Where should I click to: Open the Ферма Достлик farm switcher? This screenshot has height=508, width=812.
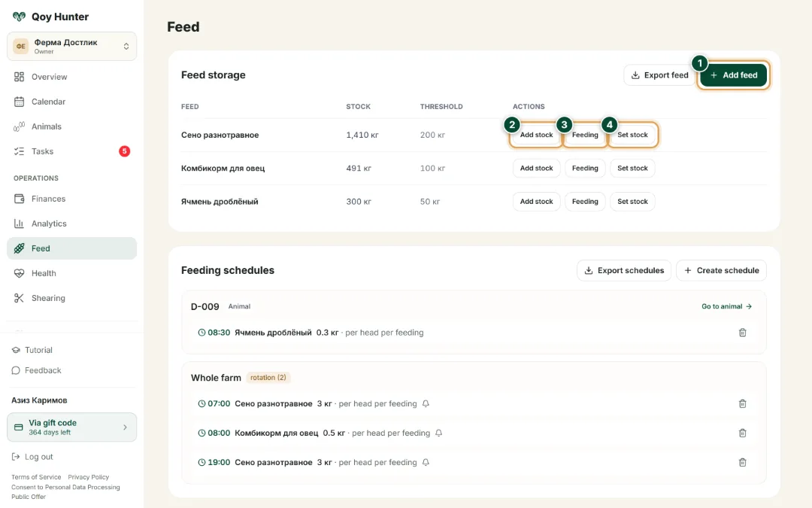(72, 46)
